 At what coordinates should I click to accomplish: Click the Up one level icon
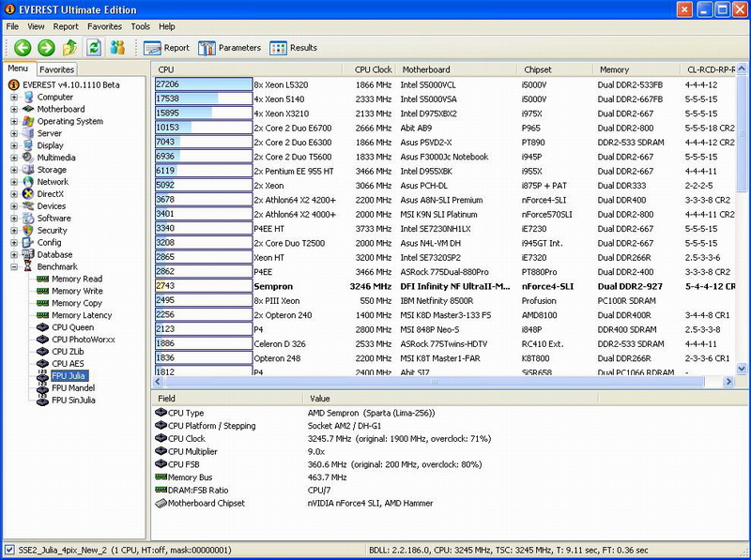tap(69, 48)
